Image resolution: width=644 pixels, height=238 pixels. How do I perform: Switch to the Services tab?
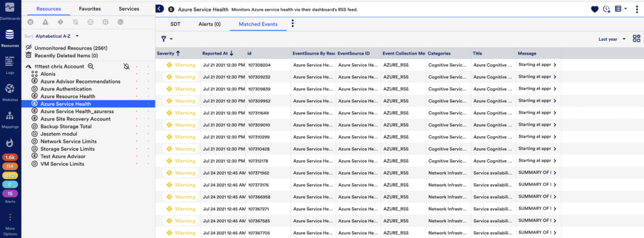(x=129, y=9)
